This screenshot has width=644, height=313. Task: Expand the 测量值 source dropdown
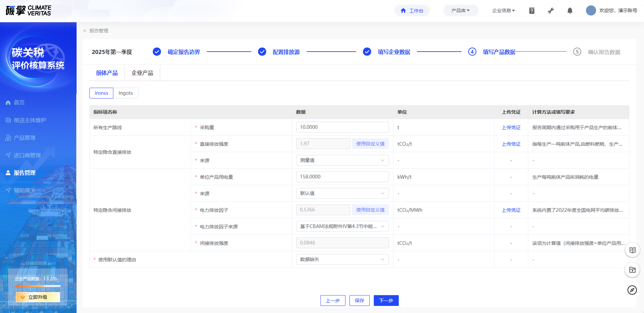click(342, 160)
